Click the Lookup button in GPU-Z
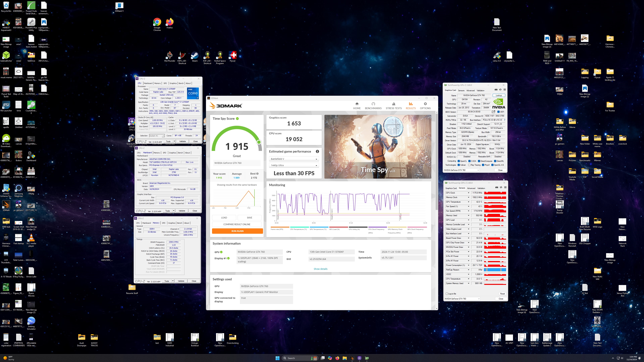The image size is (644, 362). click(x=499, y=95)
